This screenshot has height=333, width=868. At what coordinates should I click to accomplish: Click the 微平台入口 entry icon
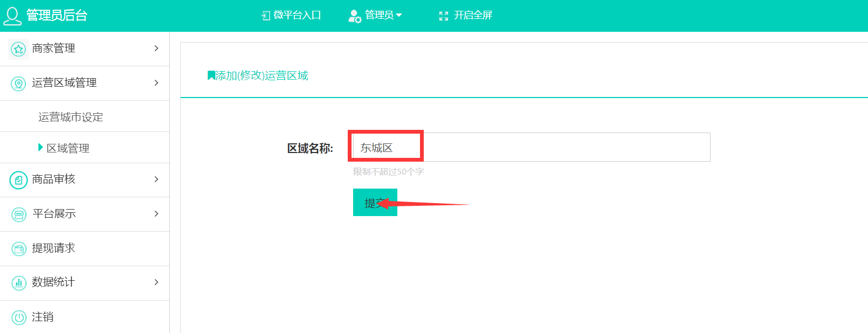tap(266, 16)
